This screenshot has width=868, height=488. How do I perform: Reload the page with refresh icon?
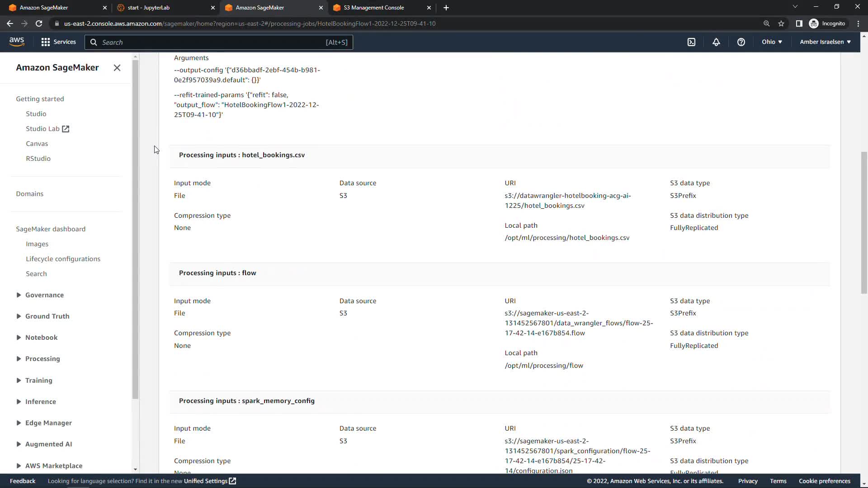coord(39,23)
